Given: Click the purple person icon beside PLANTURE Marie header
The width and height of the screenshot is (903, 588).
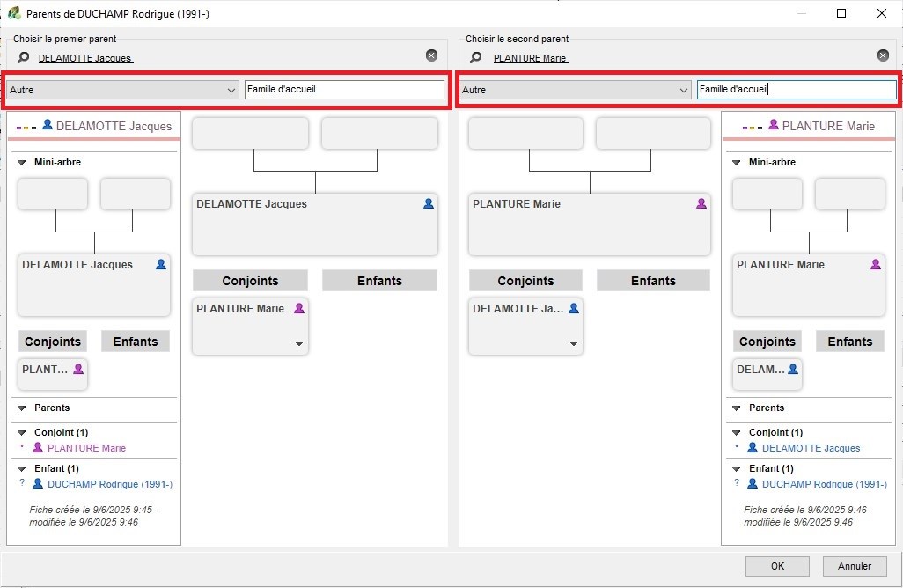Looking at the screenshot, I should pyautogui.click(x=774, y=124).
